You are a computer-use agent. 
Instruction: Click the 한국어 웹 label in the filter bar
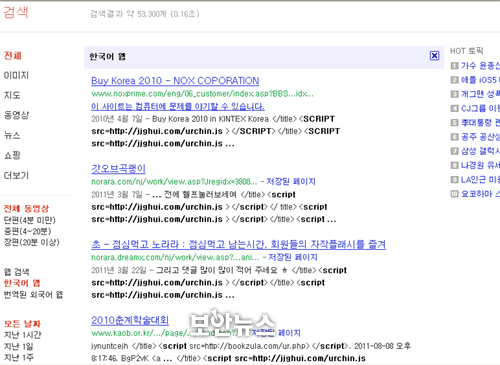click(x=107, y=56)
